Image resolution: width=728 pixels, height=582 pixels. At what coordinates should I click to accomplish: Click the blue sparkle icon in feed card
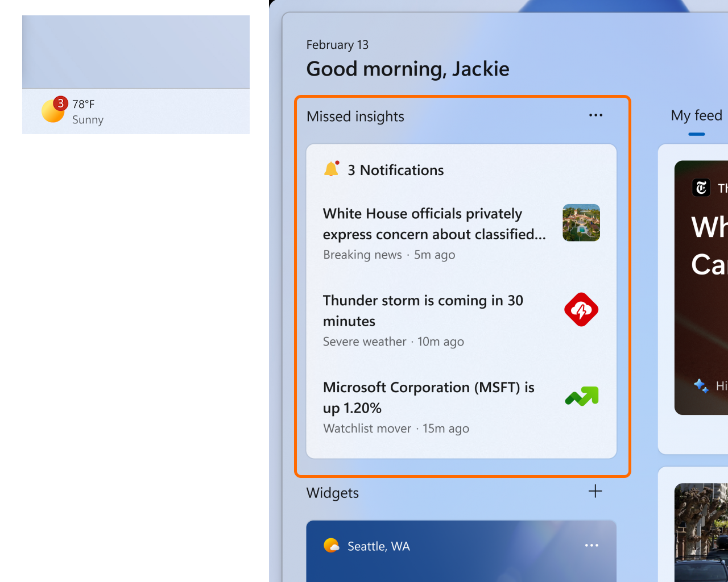pos(701,386)
